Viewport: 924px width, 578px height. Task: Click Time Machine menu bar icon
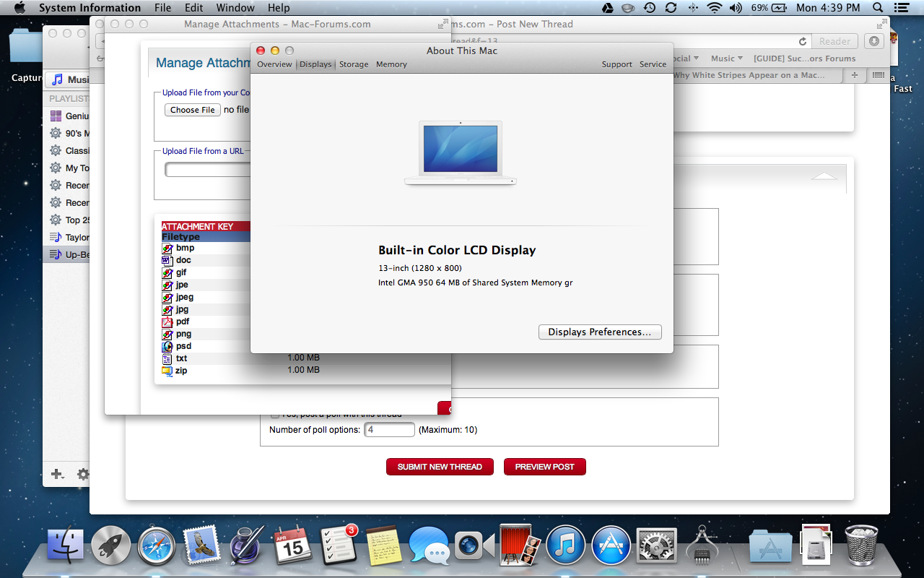pos(650,8)
